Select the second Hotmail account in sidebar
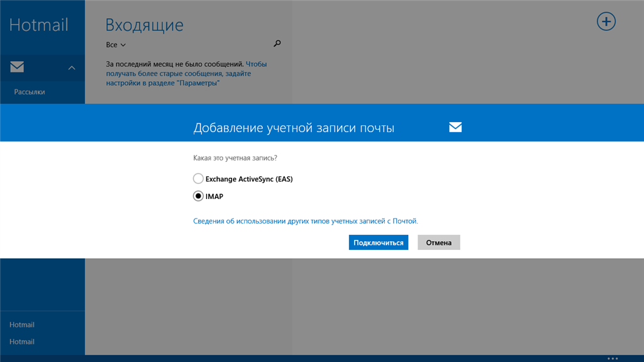The height and width of the screenshot is (362, 644). tap(22, 341)
